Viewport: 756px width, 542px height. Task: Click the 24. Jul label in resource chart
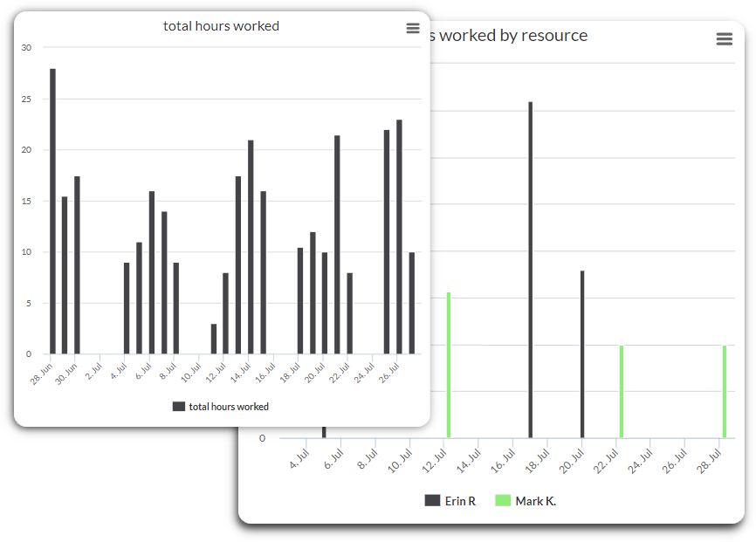click(x=641, y=460)
